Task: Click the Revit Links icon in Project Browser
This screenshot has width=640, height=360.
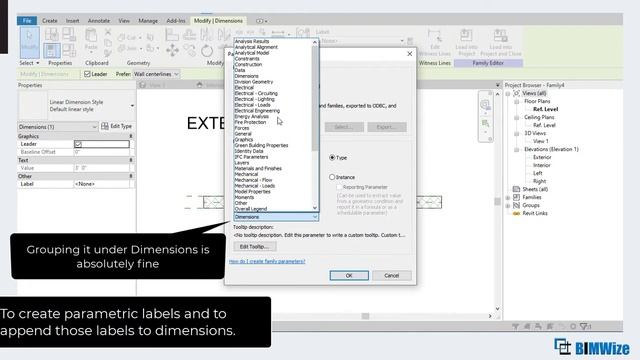Action: (x=516, y=213)
